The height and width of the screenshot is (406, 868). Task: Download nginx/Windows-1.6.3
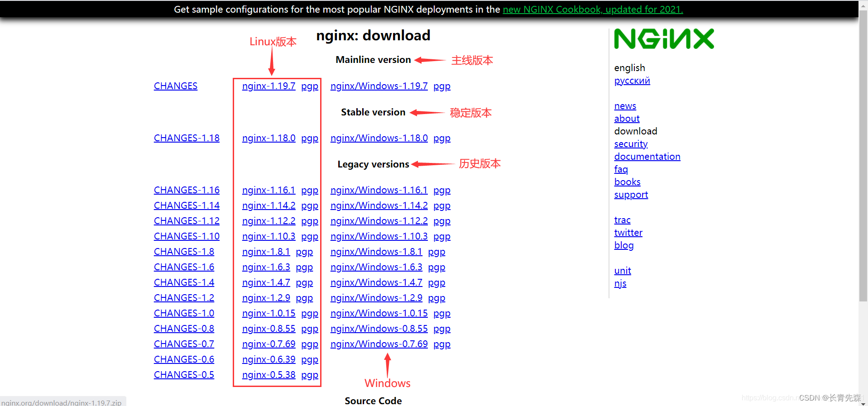tap(376, 267)
